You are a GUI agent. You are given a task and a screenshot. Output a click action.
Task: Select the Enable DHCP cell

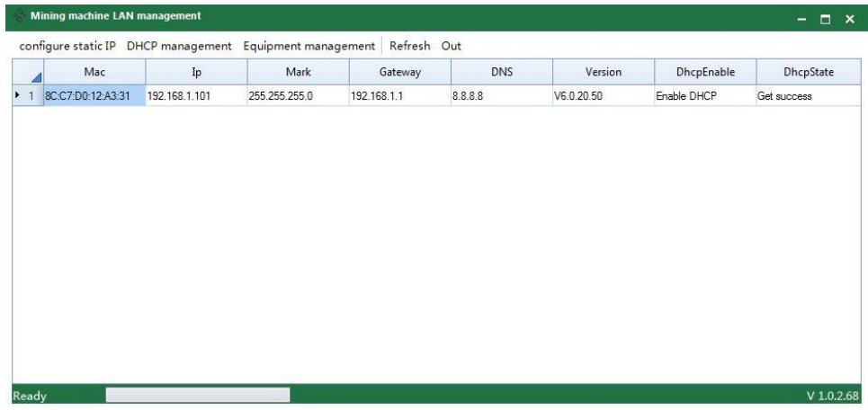pos(704,95)
